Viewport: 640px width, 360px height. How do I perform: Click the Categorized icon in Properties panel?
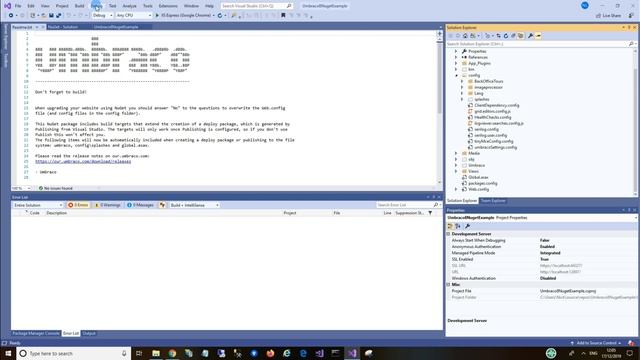(451, 226)
